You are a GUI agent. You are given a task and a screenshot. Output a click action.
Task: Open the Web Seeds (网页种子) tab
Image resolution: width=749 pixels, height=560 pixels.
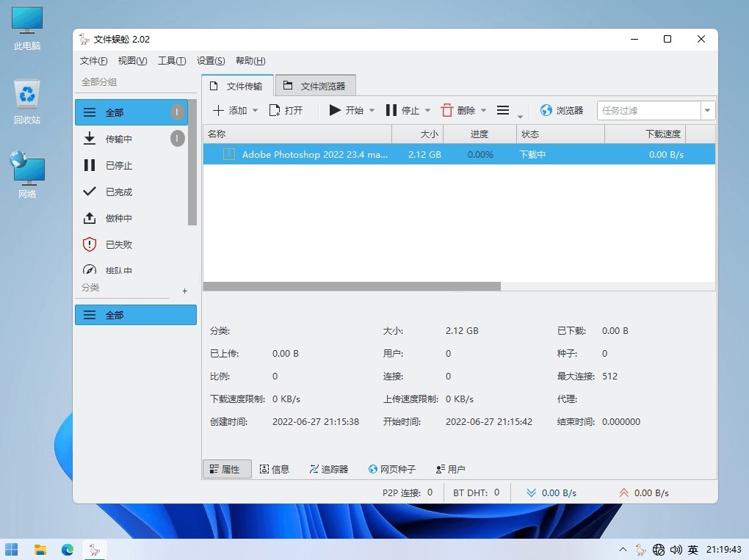pos(392,469)
